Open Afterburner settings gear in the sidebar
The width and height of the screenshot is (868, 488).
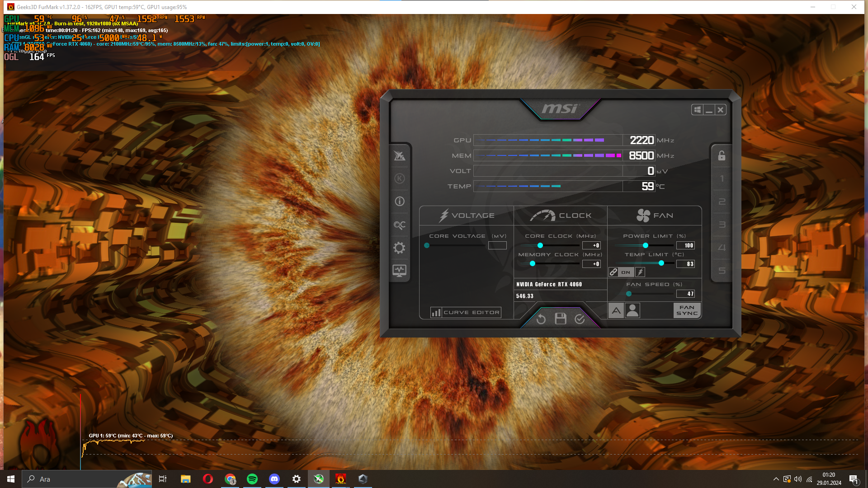[x=399, y=248]
